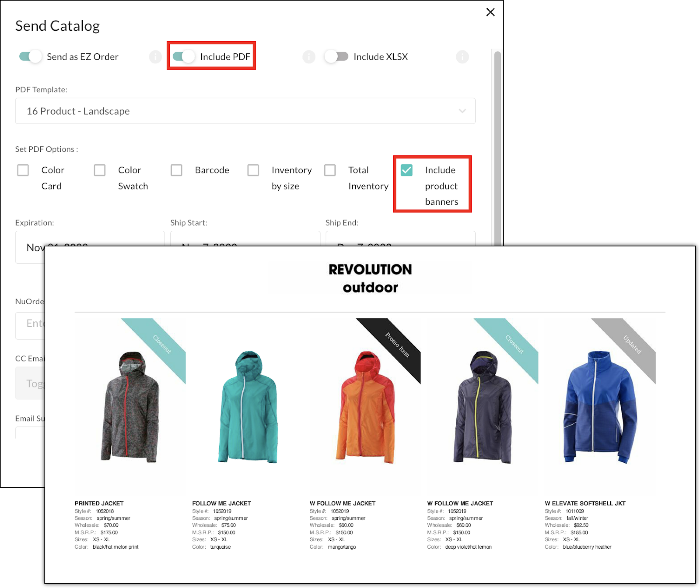The width and height of the screenshot is (700, 588).
Task: Check the Inventory by size option
Action: (253, 170)
